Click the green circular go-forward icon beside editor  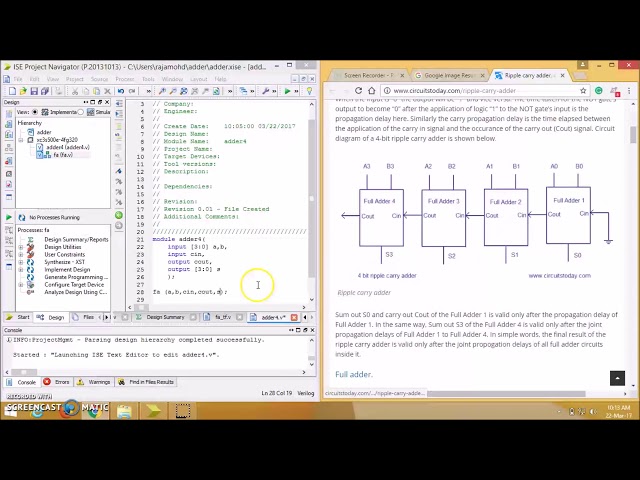(x=119, y=215)
